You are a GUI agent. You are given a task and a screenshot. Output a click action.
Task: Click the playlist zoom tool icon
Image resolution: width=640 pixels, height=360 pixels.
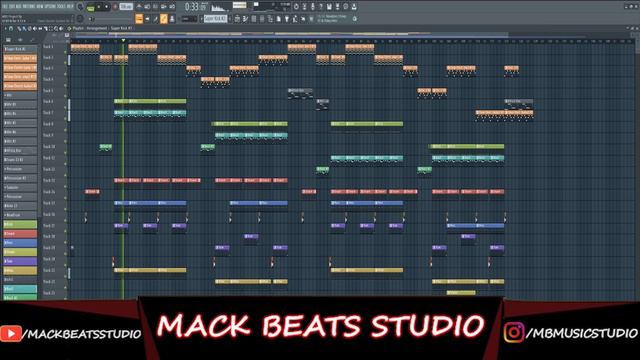click(x=56, y=29)
